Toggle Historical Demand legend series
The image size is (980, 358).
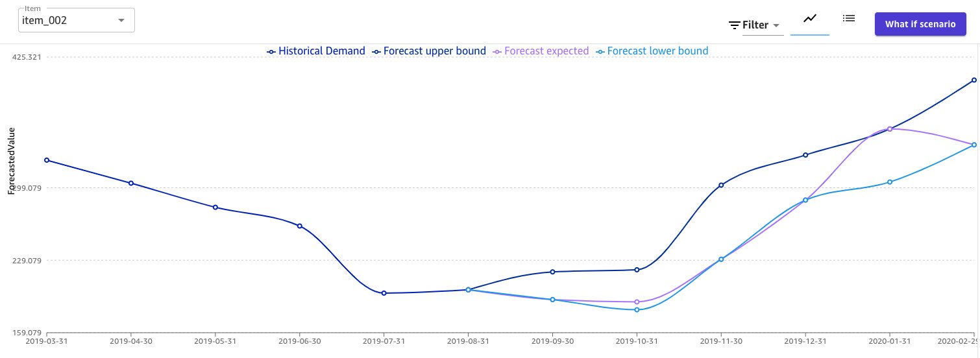pyautogui.click(x=316, y=51)
